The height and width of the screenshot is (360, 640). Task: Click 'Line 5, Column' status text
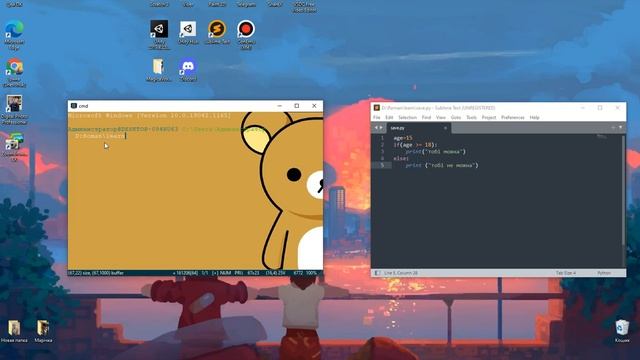tap(401, 273)
